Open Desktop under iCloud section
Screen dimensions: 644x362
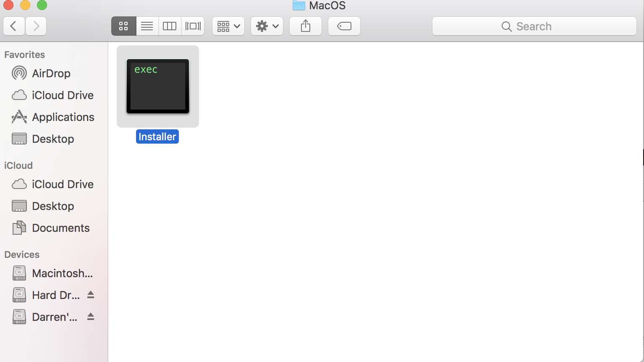tap(54, 206)
